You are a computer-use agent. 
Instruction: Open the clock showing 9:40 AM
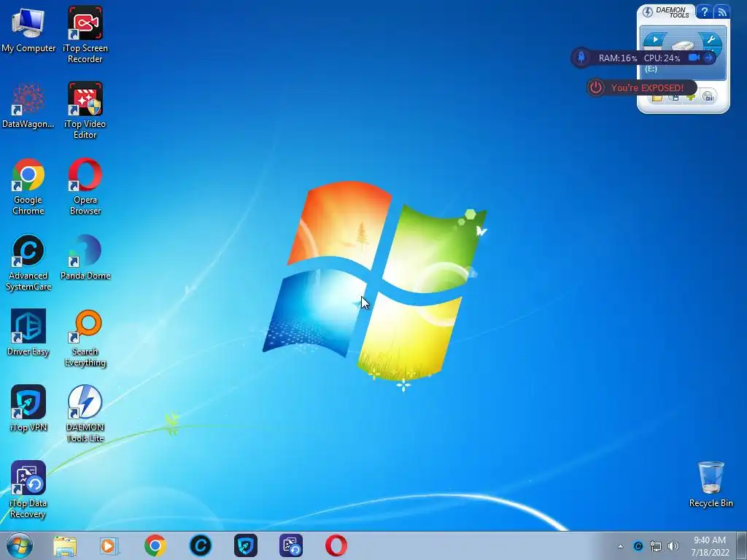click(710, 546)
